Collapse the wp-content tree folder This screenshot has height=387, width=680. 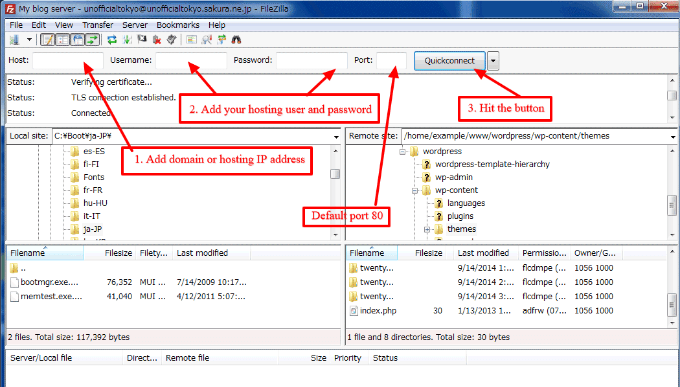[x=415, y=190]
